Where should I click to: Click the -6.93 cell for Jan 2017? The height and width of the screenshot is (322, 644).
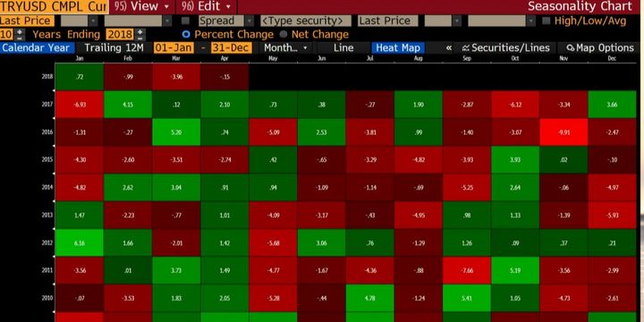coord(80,105)
